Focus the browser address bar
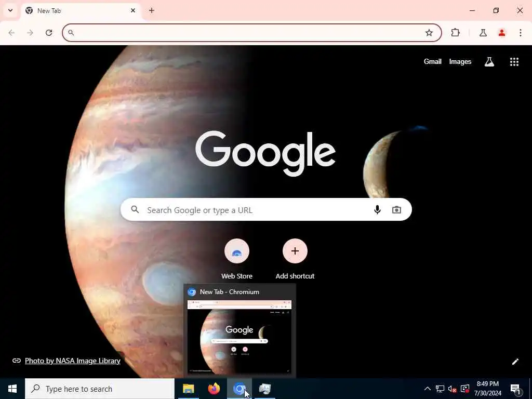The width and height of the screenshot is (532, 399). click(252, 33)
